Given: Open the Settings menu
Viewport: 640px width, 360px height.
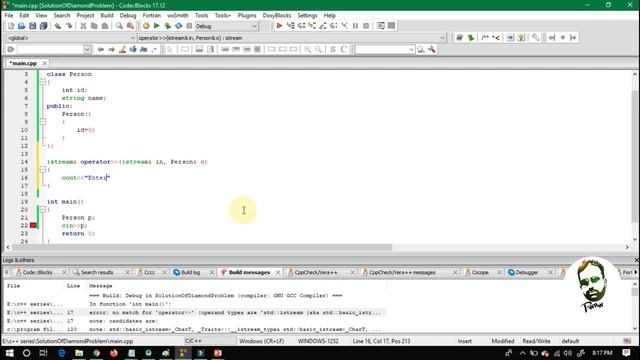Looking at the screenshot, I should (307, 15).
